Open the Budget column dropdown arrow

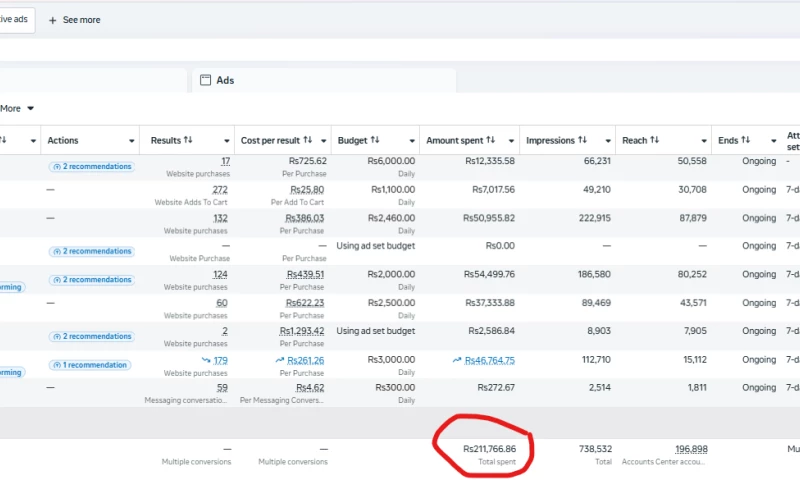click(412, 141)
